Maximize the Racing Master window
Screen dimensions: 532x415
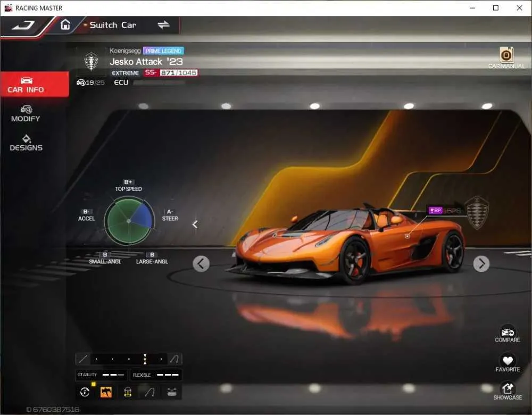pyautogui.click(x=496, y=8)
